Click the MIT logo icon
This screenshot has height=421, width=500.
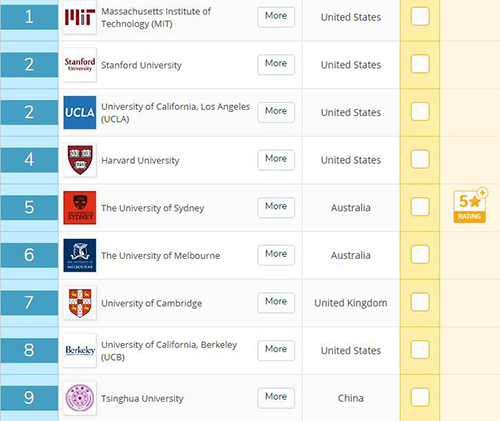pyautogui.click(x=80, y=17)
